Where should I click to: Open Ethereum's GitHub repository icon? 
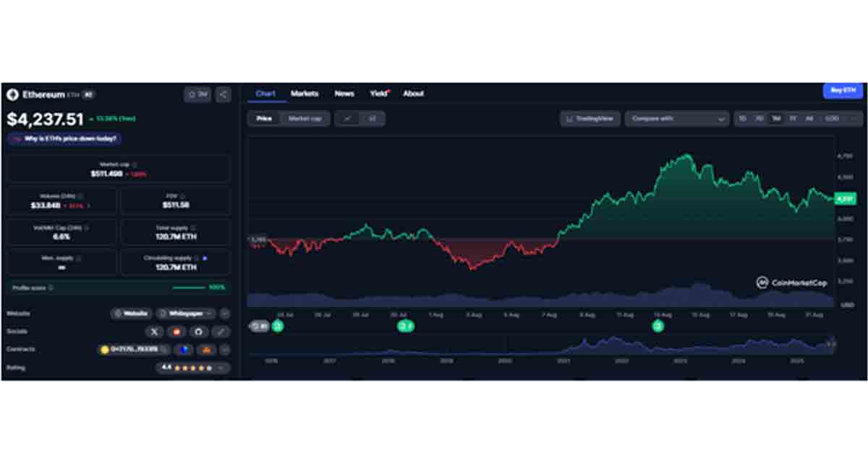coord(199,332)
